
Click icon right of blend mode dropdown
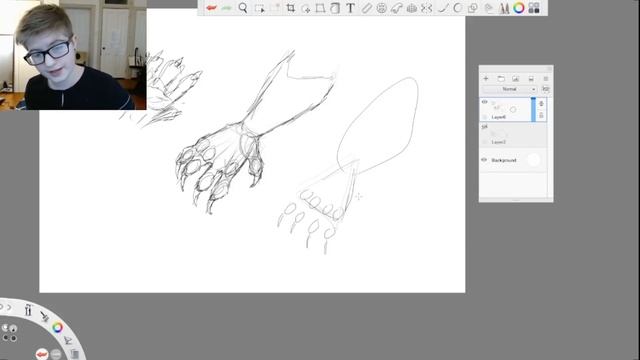pos(546,89)
